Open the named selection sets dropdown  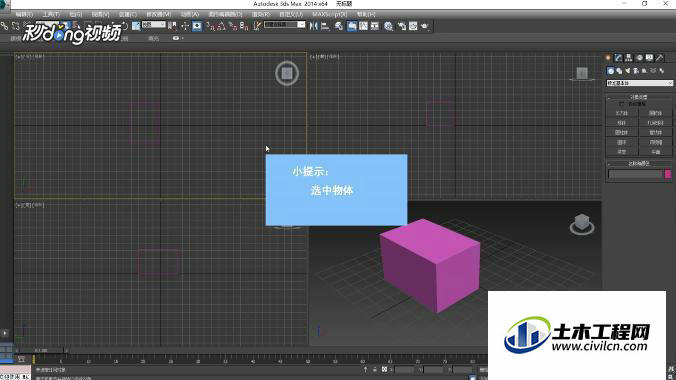[285, 25]
